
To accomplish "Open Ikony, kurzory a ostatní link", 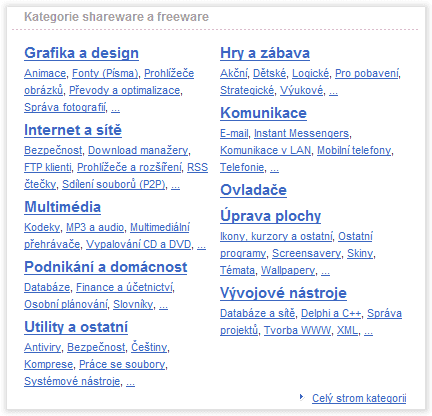I will tap(276, 236).
